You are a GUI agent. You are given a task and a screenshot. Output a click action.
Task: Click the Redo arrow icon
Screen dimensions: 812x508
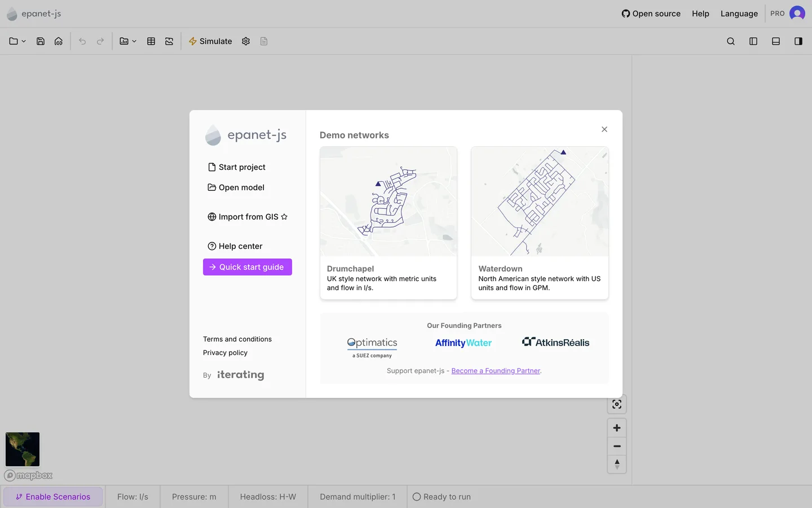[x=100, y=41]
